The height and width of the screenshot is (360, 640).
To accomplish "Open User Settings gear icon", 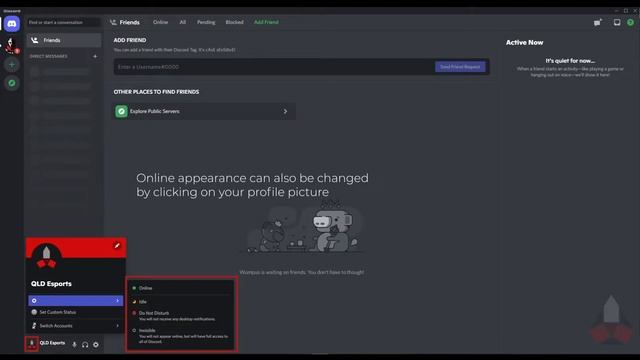I will 96,344.
